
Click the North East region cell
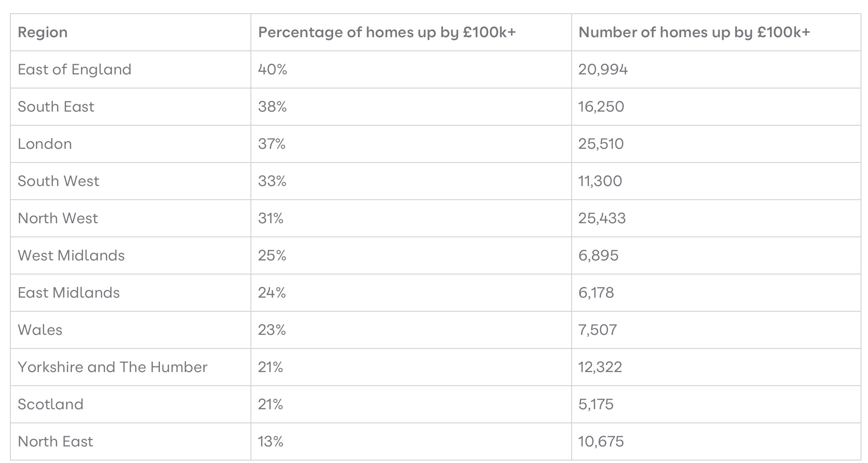55,442
